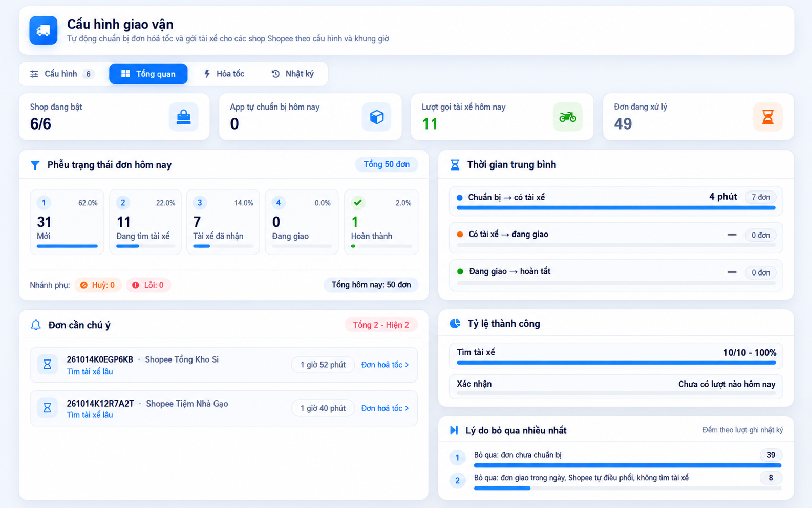Click the error icon in Lỗi: 0 badge
The height and width of the screenshot is (508, 812).
coord(136,285)
